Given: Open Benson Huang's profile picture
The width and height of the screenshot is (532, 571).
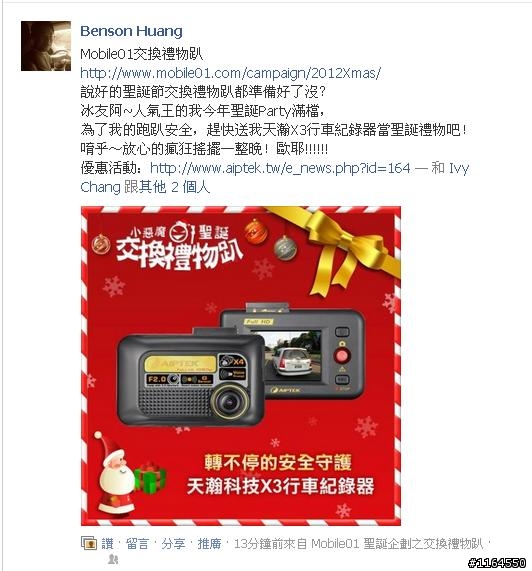Looking at the screenshot, I should pyautogui.click(x=46, y=46).
